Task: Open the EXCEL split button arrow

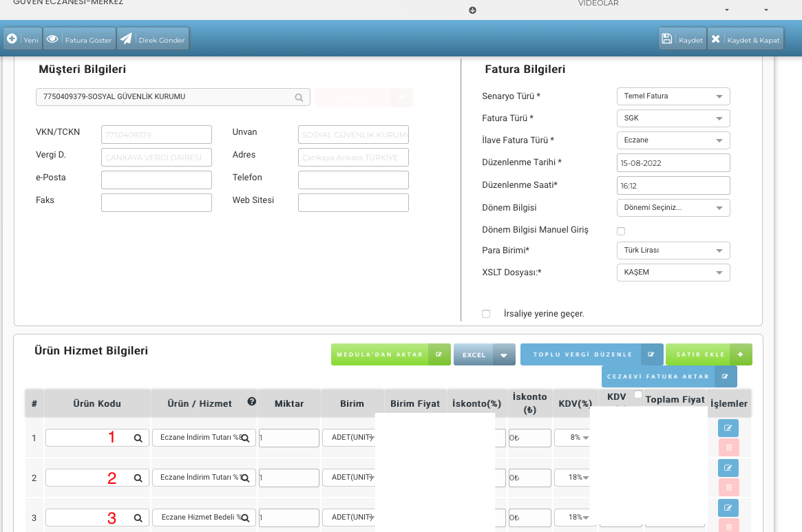Action: [504, 355]
